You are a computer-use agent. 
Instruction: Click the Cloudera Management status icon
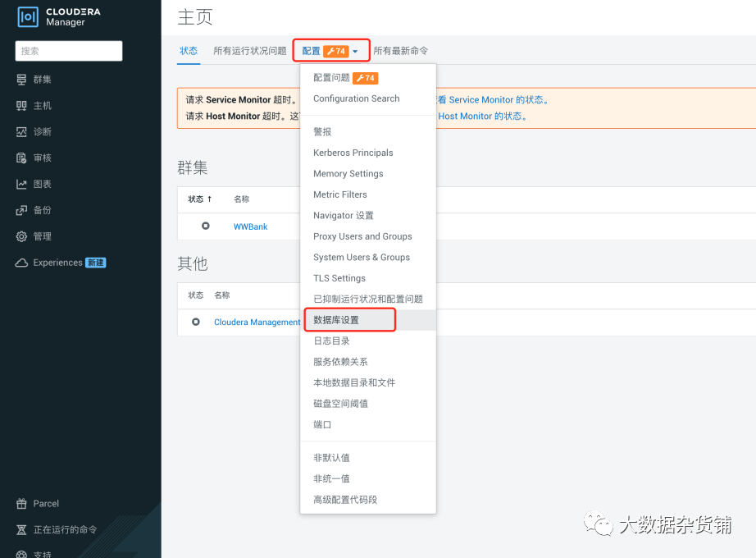pos(196,322)
